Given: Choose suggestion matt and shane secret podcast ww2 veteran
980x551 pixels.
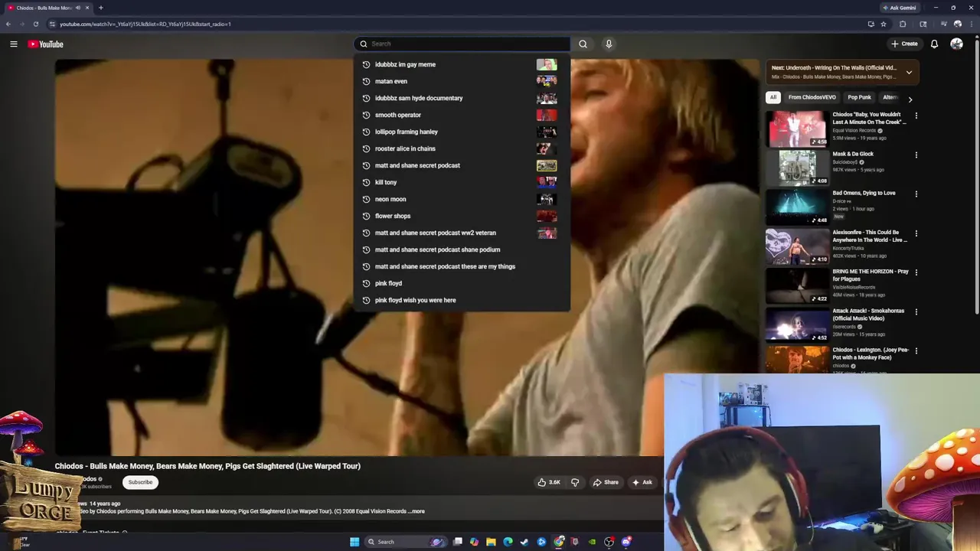Looking at the screenshot, I should [462, 233].
